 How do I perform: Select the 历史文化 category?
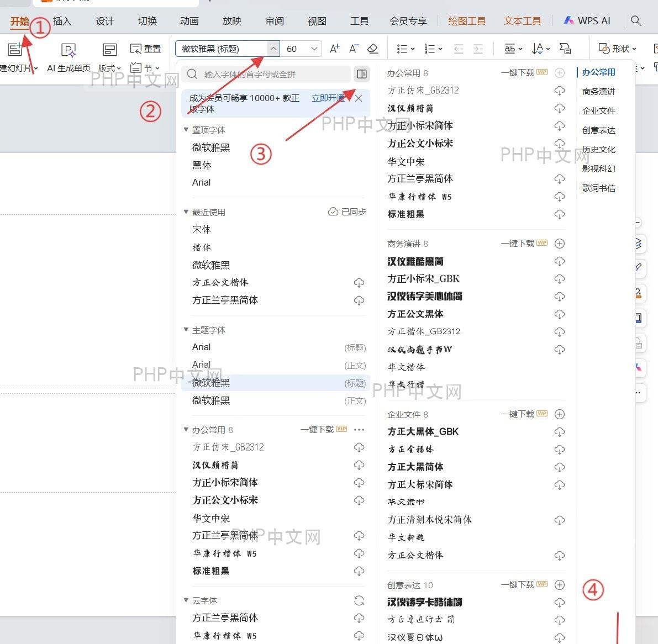(599, 149)
